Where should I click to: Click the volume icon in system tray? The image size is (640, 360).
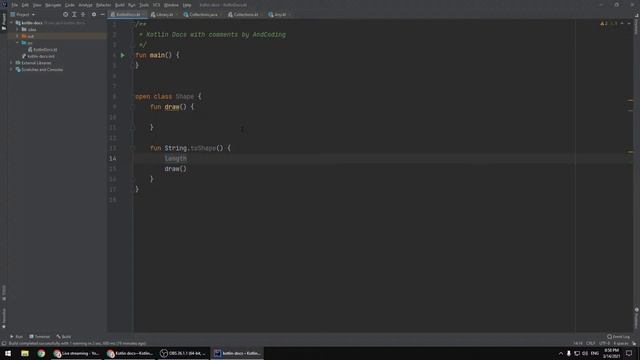pyautogui.click(x=585, y=353)
